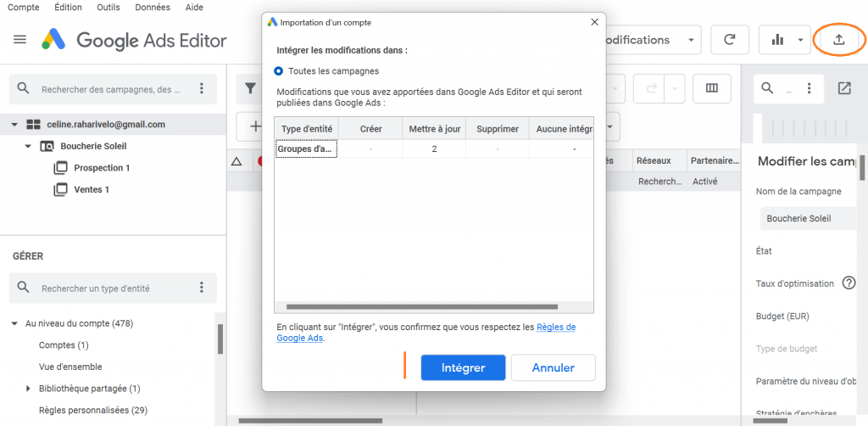Click the Intégrer button
The width and height of the screenshot is (868, 426).
pos(464,367)
